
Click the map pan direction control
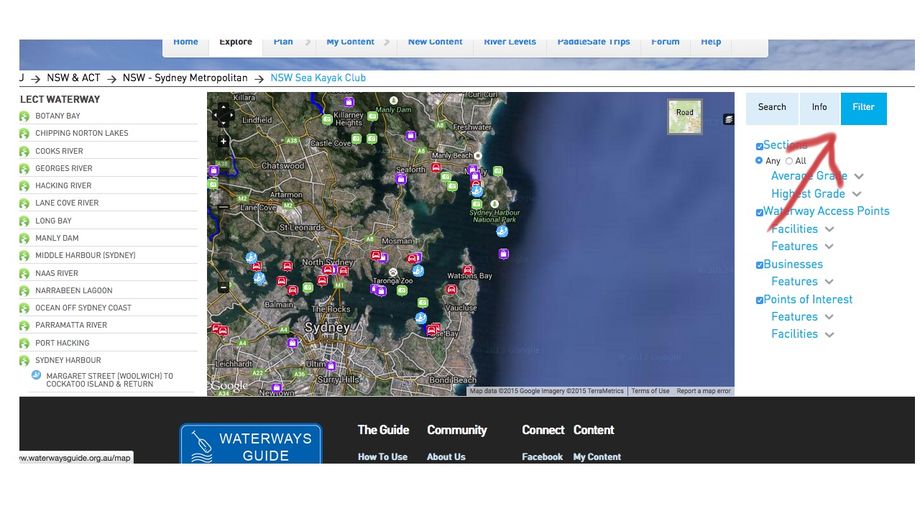(x=223, y=114)
